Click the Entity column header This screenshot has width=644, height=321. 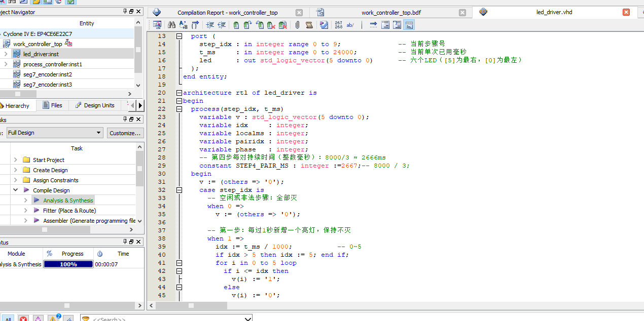click(x=87, y=23)
